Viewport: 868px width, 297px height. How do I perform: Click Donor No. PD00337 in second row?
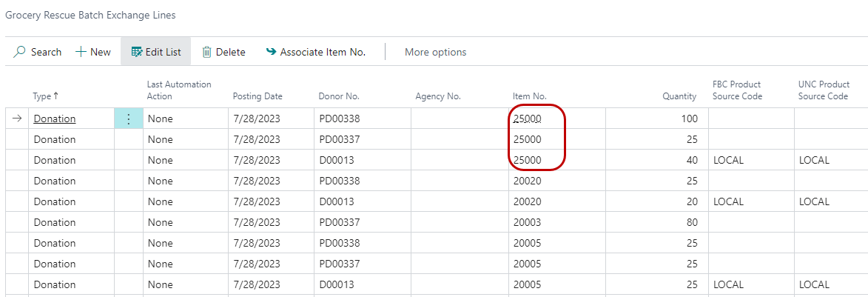(x=339, y=139)
